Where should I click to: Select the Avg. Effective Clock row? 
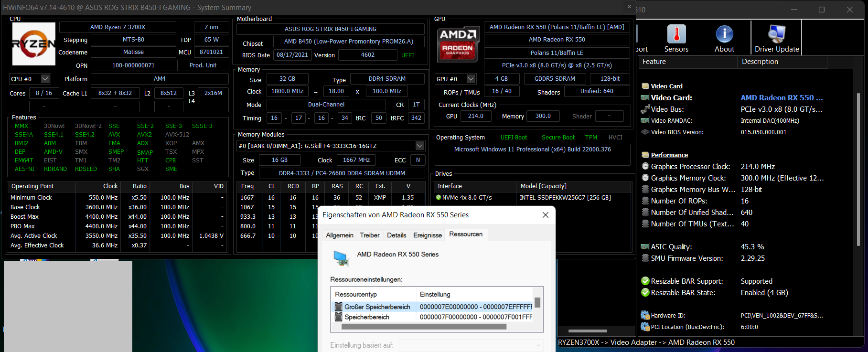coord(117,245)
